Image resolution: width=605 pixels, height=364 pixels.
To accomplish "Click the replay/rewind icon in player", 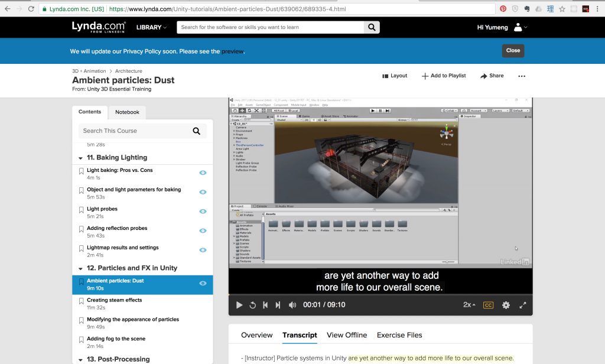I will point(253,305).
